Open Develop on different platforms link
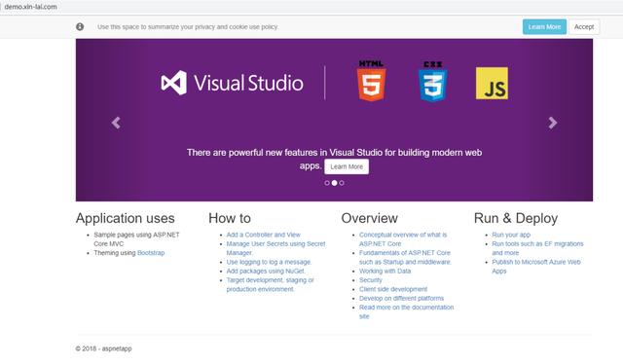623x364 pixels. (x=401, y=299)
